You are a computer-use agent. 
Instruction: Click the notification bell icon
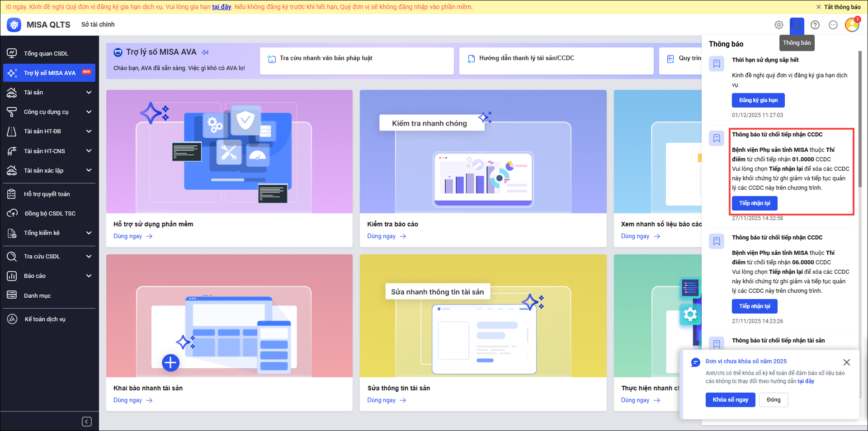tap(797, 25)
